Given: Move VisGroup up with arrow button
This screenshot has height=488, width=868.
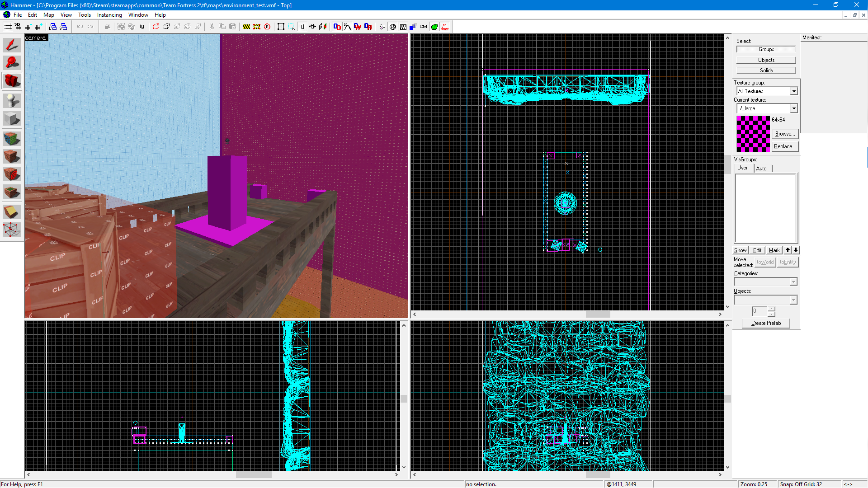Looking at the screenshot, I should [x=788, y=250].
